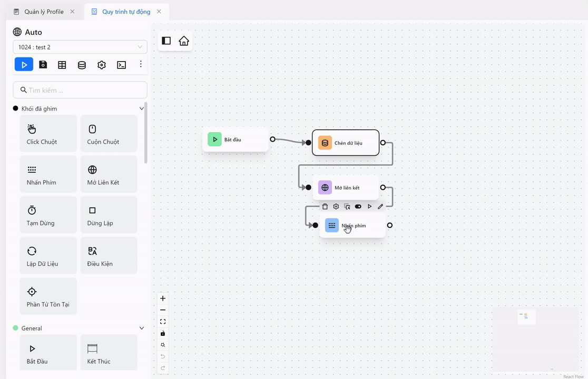Open the three-dot more options menu

pos(141,64)
